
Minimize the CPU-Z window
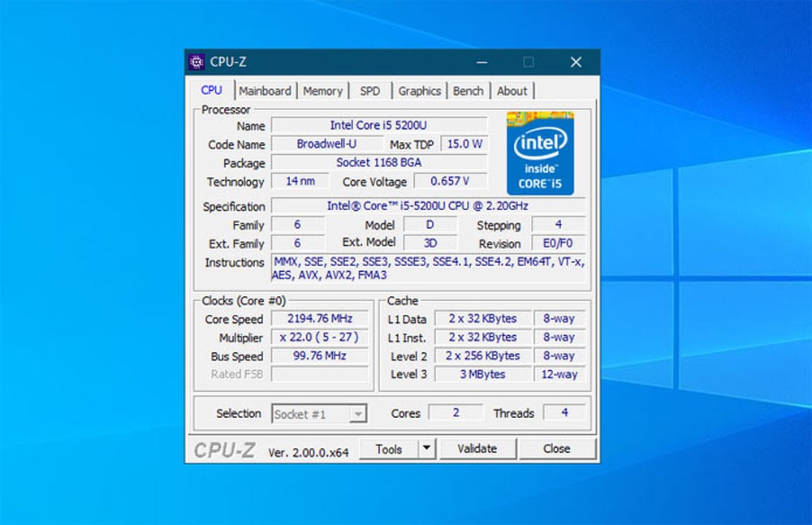482,62
